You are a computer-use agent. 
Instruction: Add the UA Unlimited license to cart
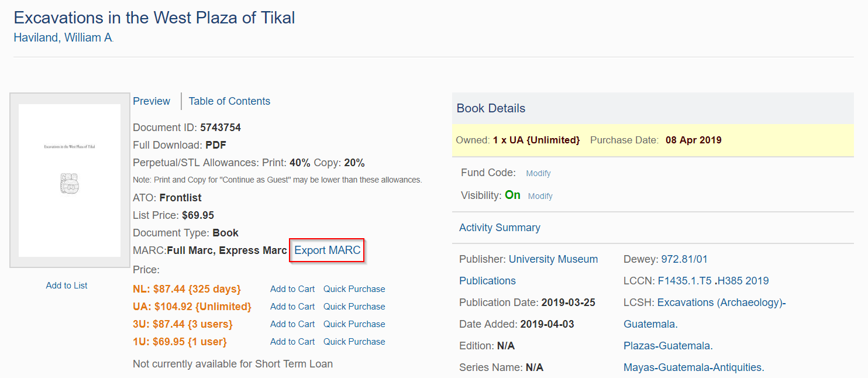click(x=292, y=307)
